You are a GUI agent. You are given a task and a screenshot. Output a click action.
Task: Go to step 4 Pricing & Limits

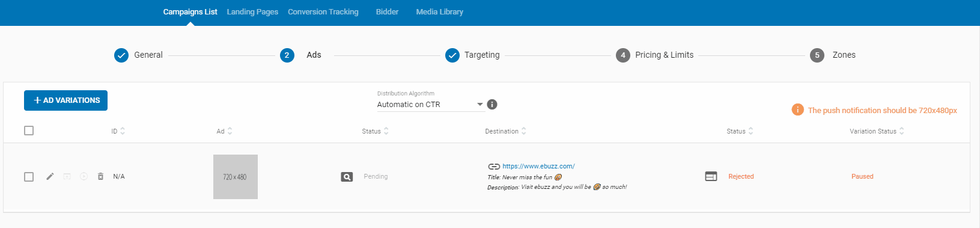pyautogui.click(x=655, y=55)
